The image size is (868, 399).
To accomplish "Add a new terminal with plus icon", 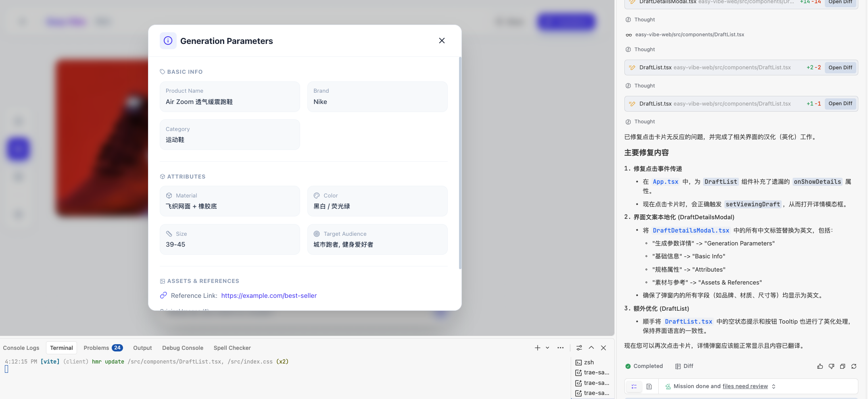I will click(537, 348).
